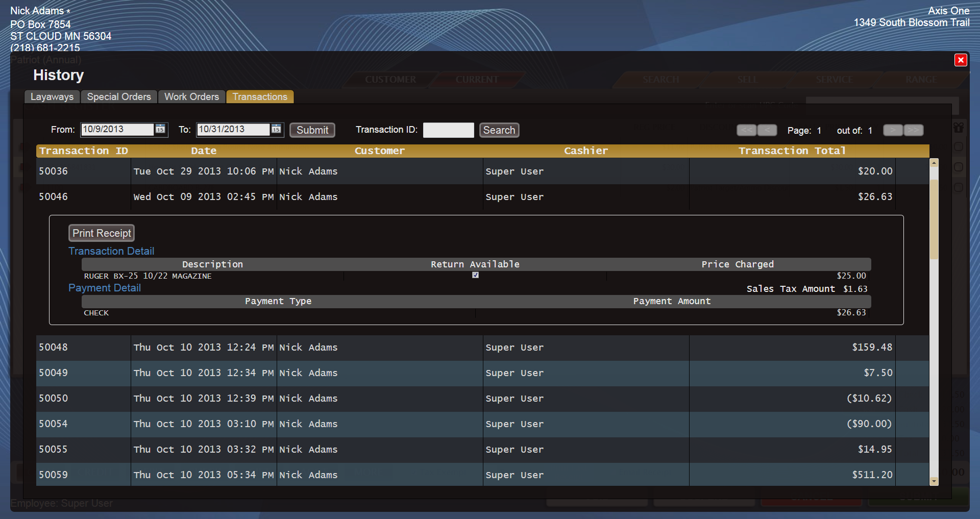Click the To date field
Viewport: 980px width, 519px height.
pos(233,130)
